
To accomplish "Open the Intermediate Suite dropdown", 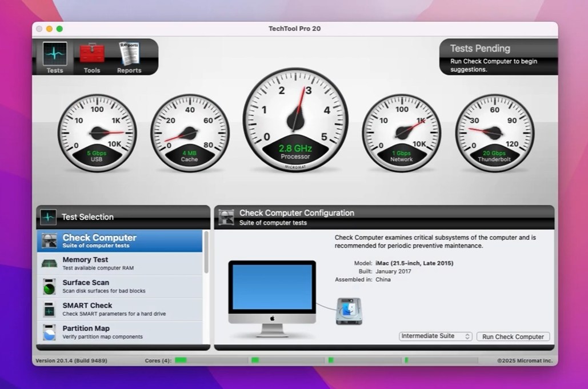I will [435, 336].
